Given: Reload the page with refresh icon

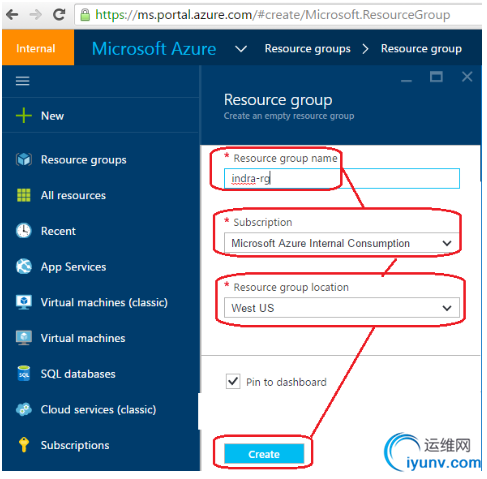Looking at the screenshot, I should click(59, 14).
